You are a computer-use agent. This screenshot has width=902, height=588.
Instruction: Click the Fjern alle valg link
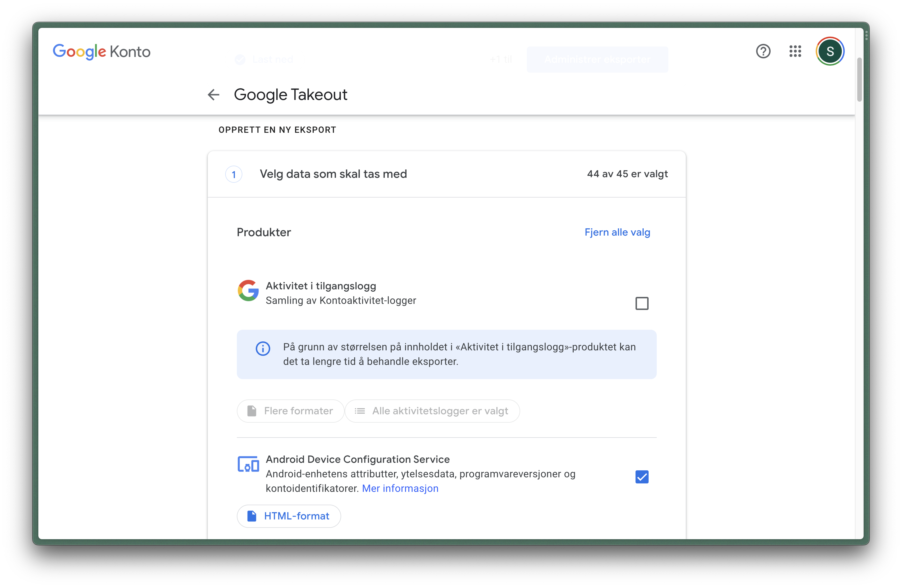(x=617, y=232)
